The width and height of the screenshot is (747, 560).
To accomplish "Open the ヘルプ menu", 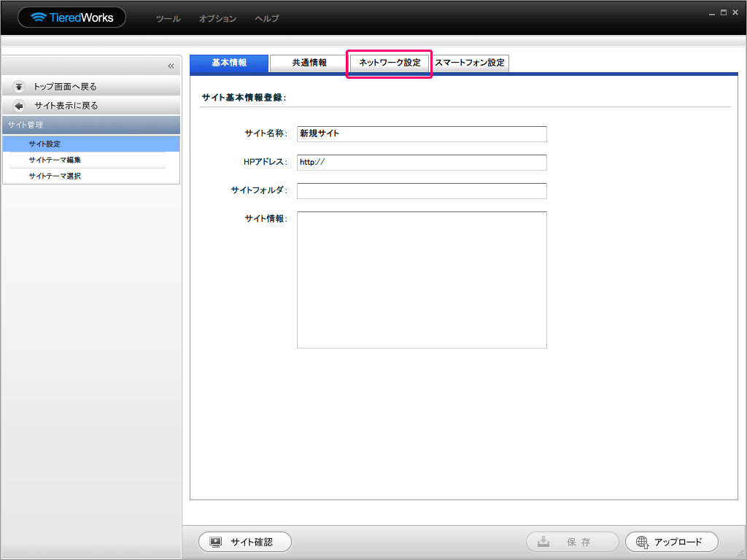I will point(266,18).
